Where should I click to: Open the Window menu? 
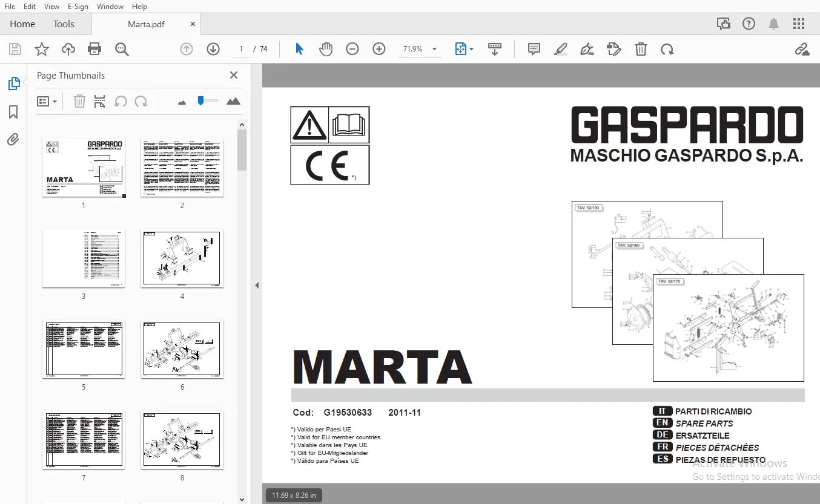click(x=110, y=6)
